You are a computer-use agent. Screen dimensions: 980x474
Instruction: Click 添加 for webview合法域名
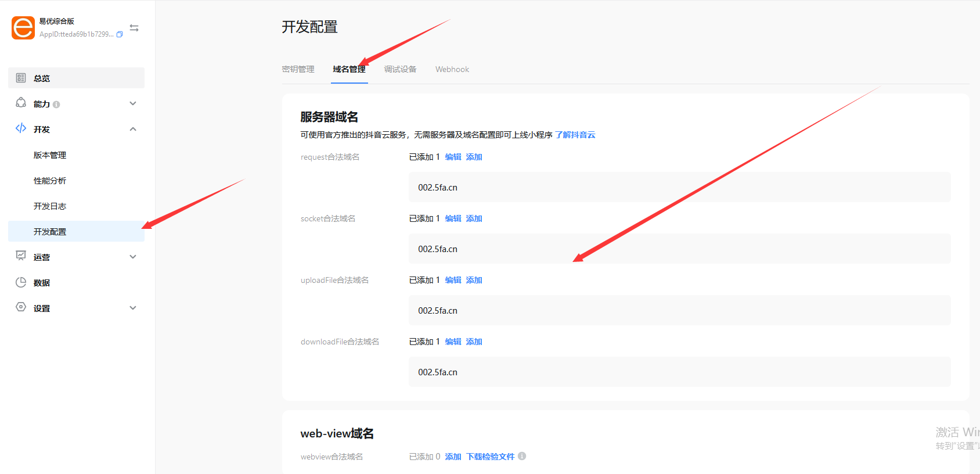[x=453, y=457]
